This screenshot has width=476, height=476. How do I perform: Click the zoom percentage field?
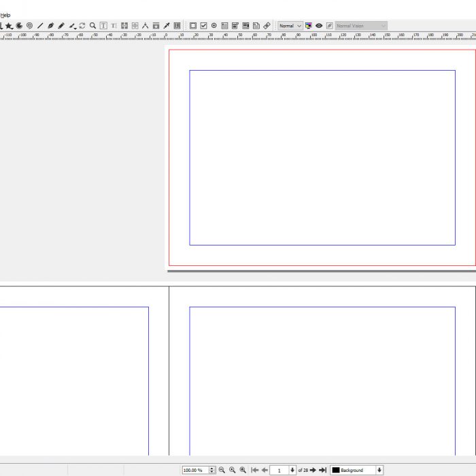194,470
